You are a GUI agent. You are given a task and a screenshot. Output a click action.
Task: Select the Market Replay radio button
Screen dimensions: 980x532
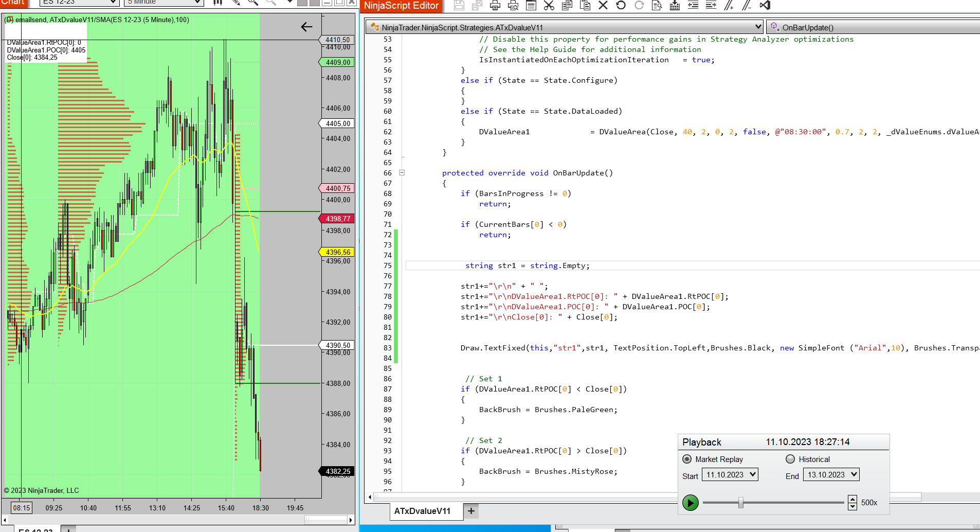tap(687, 459)
